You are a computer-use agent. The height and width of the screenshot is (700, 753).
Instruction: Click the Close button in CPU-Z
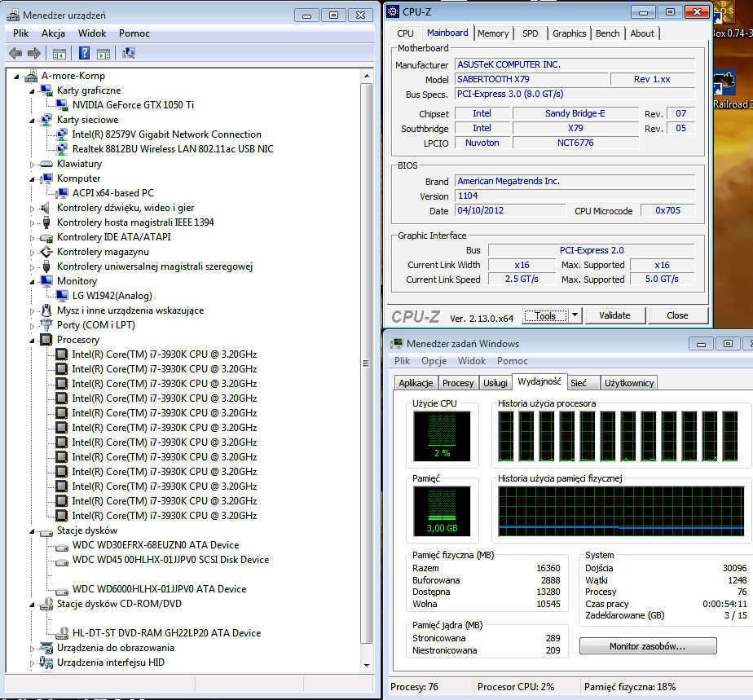(x=677, y=315)
